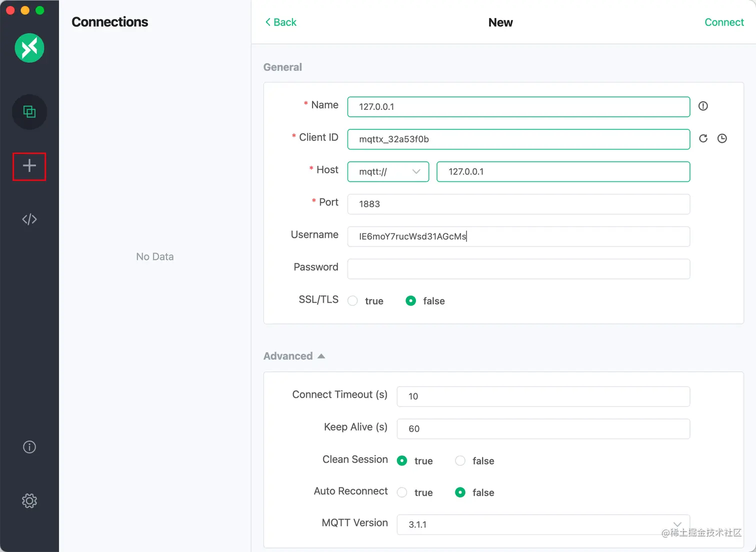Viewport: 756px width, 552px height.
Task: Click the Host address input field
Action: 563,171
